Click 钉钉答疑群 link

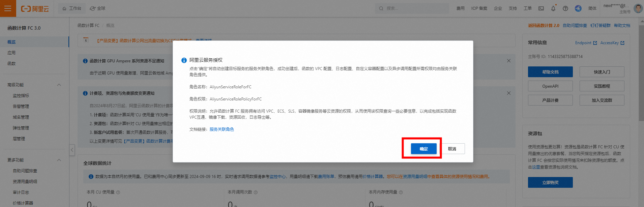point(600,26)
